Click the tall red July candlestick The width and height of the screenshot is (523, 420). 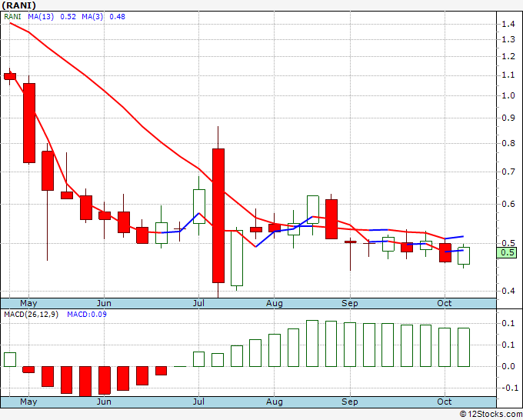(218, 215)
